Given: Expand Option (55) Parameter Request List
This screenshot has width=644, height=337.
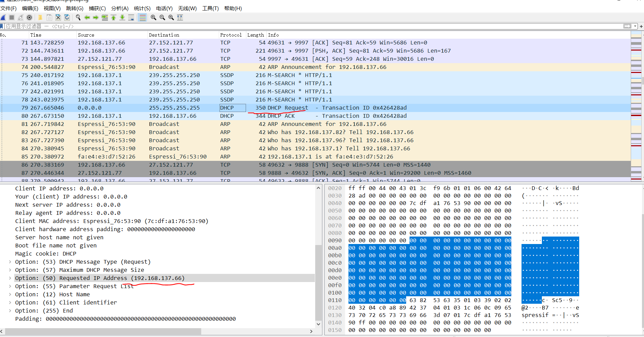Looking at the screenshot, I should (10, 286).
